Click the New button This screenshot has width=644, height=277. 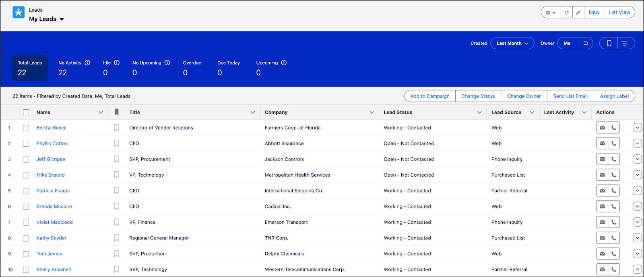click(594, 12)
